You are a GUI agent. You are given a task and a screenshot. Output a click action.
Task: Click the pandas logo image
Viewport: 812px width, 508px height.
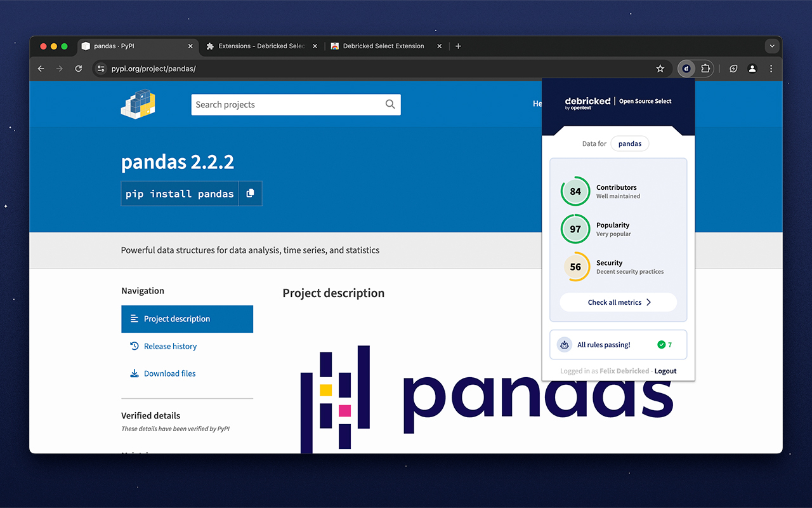coord(487,399)
